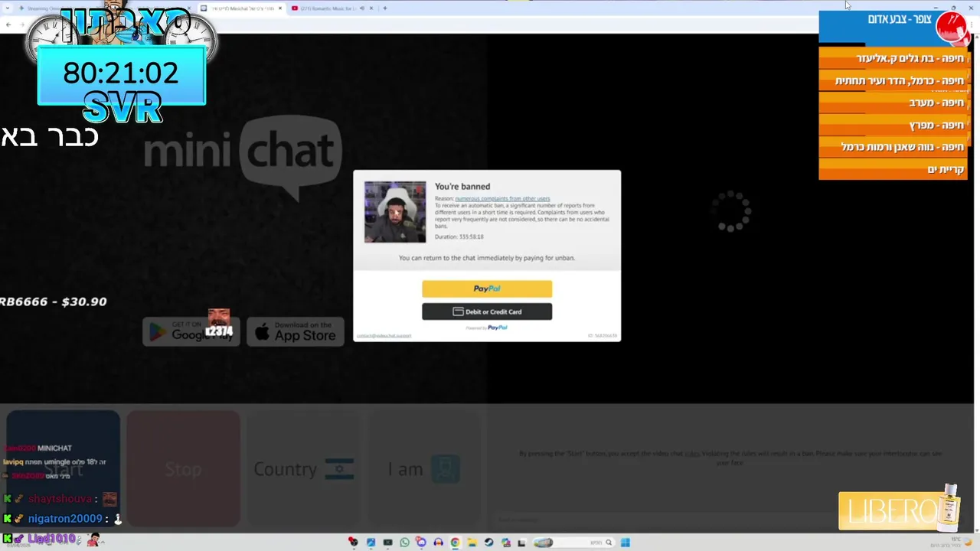The image size is (980, 551).
Task: Click the credit card icon on the Debit button
Action: tap(458, 311)
